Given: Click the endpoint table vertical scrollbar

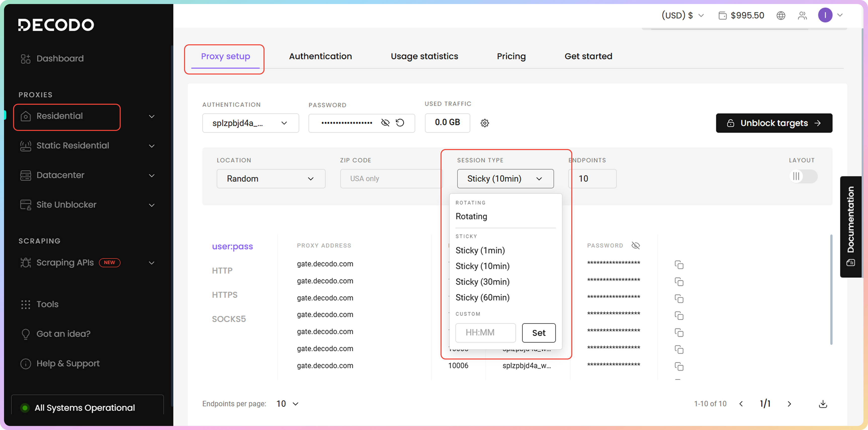Looking at the screenshot, I should [x=831, y=290].
